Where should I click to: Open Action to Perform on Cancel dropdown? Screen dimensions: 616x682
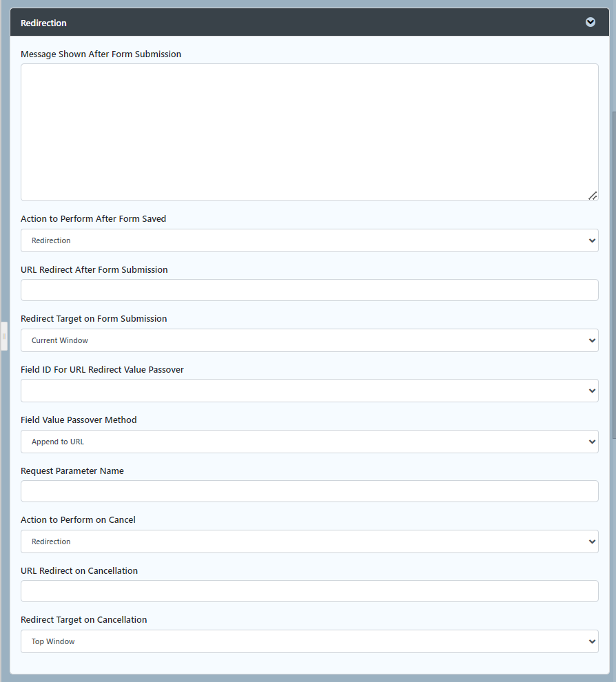[x=309, y=541]
